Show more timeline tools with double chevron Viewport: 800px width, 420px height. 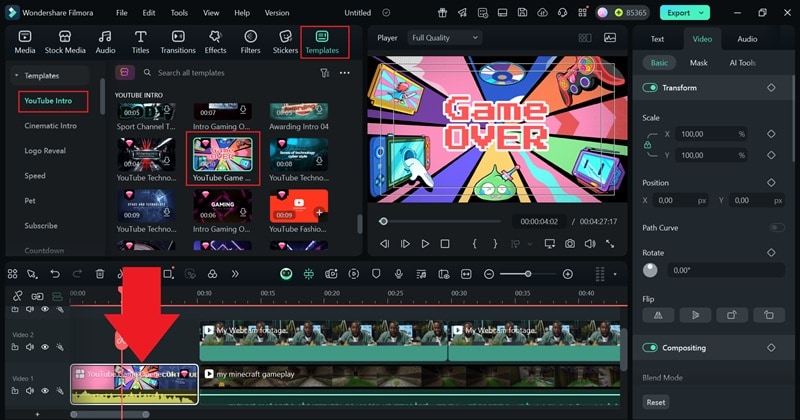235,274
